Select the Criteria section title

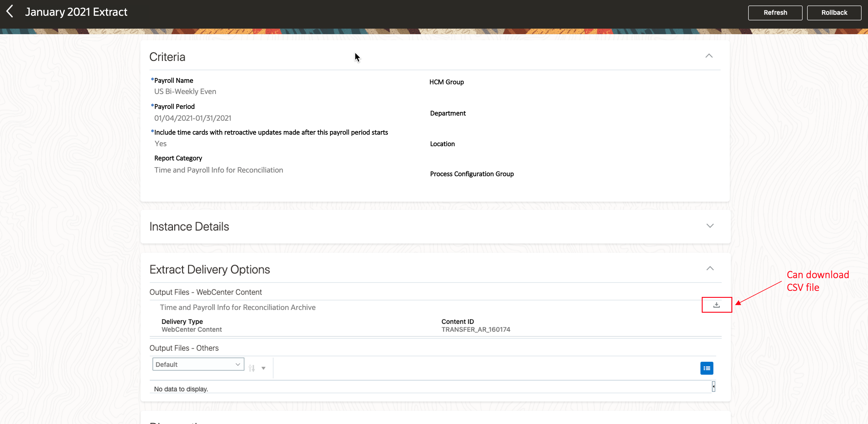[x=167, y=57]
